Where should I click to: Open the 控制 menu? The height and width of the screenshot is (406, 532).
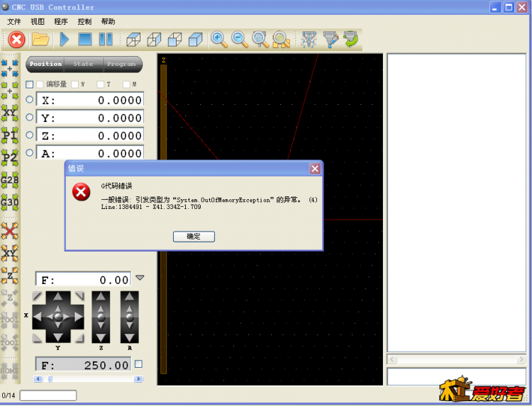[84, 22]
